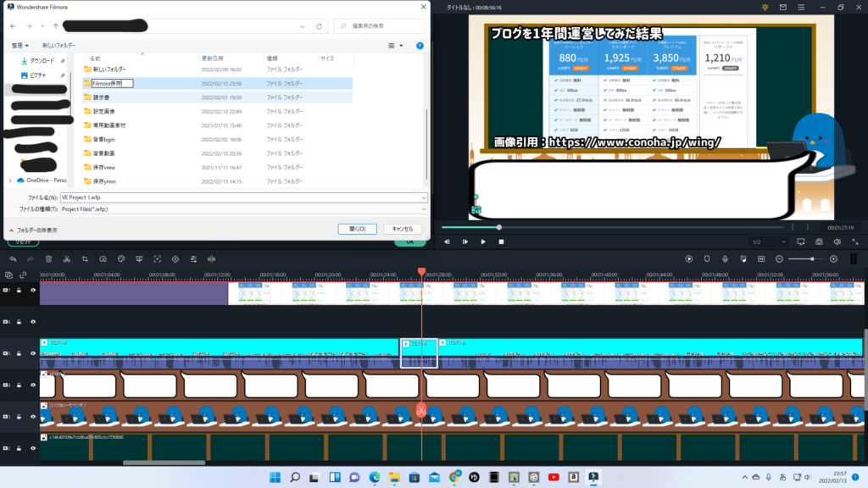Screen dimensions: 868x488
Task: Click the timeline zoom in plus icon
Action: pyautogui.click(x=834, y=259)
